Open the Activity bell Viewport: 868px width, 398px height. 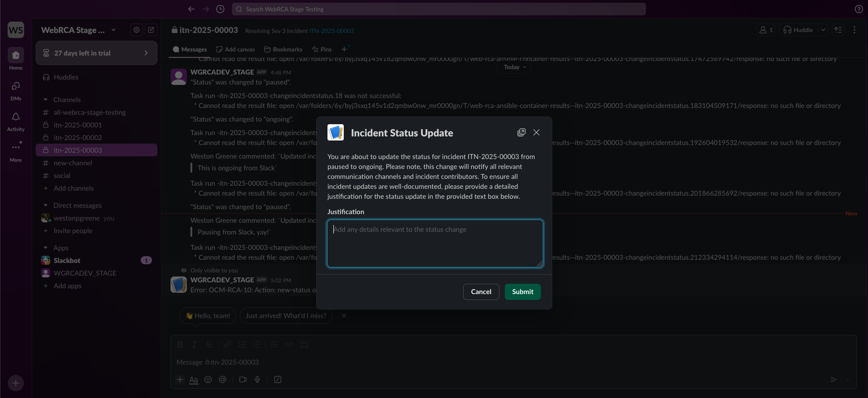coord(16,121)
